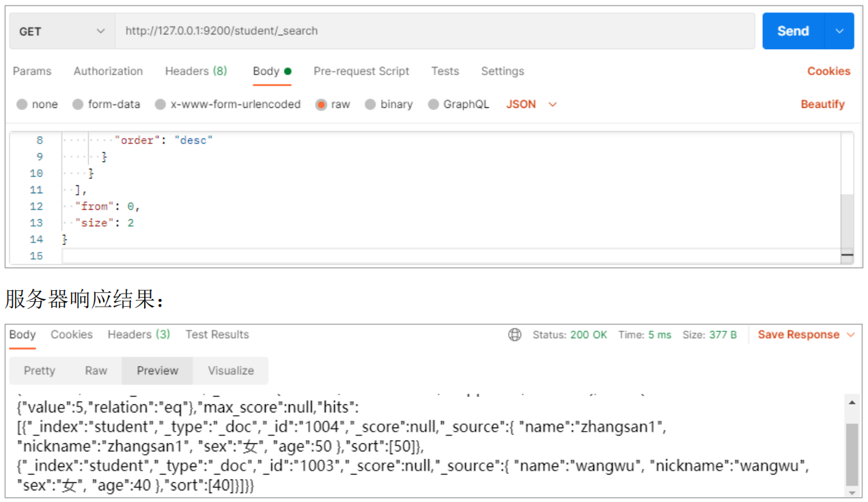Open the Authorization tab

pyautogui.click(x=108, y=71)
